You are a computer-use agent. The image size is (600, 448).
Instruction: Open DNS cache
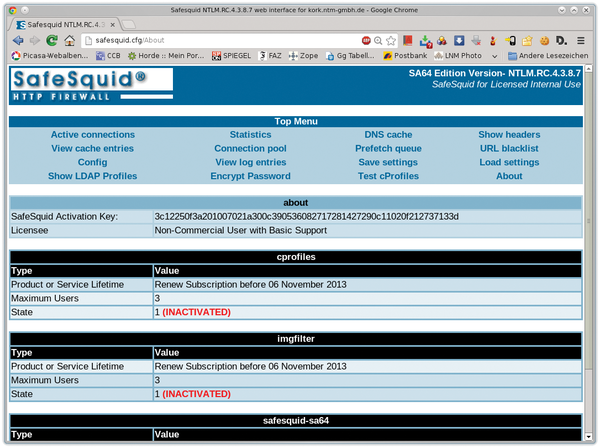pyautogui.click(x=388, y=135)
